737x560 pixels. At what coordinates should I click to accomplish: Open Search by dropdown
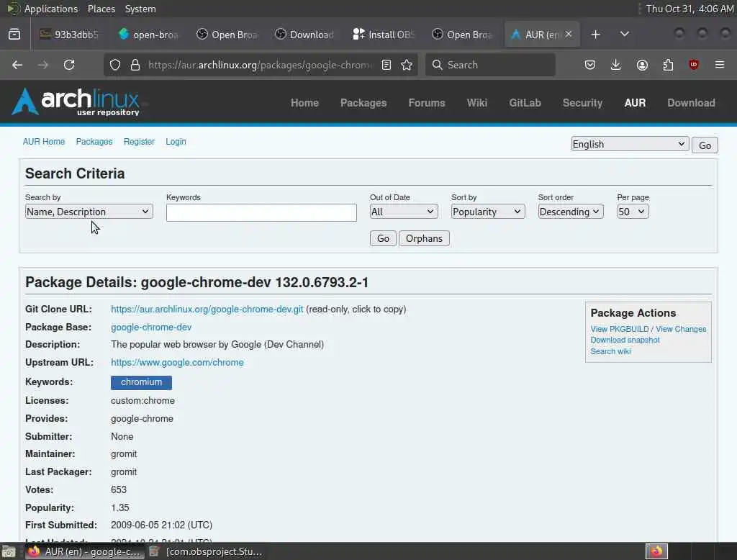[x=89, y=212]
